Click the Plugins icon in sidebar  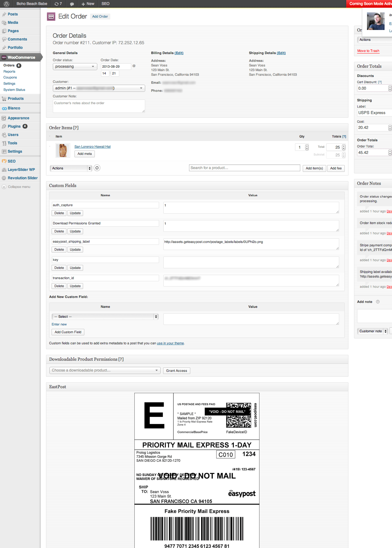pyautogui.click(x=4, y=126)
